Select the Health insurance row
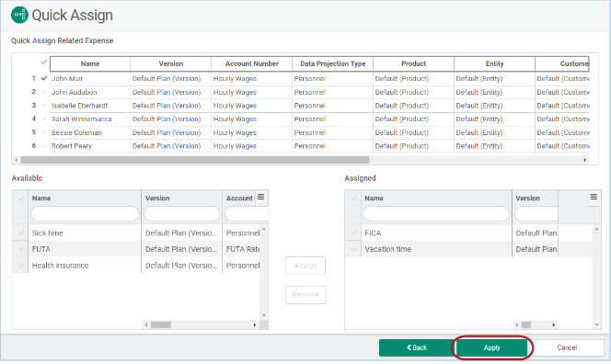Viewport: 611px width, 364px height. coord(135,266)
